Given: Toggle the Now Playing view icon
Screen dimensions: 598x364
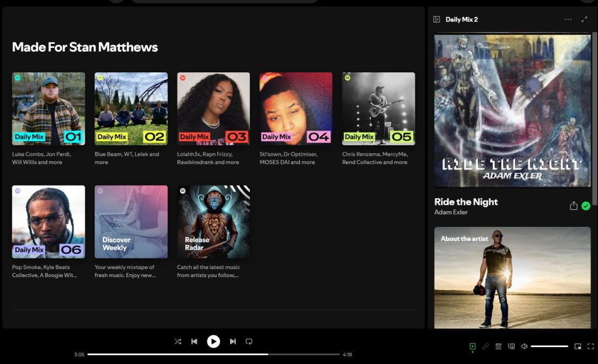Looking at the screenshot, I should [472, 346].
